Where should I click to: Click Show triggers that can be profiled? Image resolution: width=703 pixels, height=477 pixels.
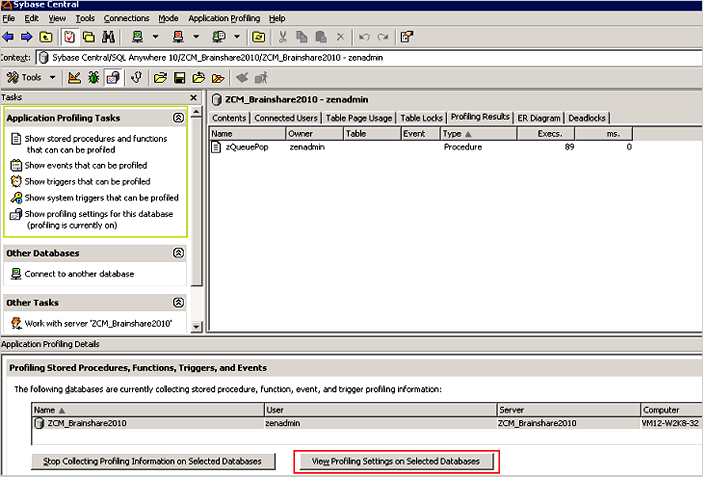[87, 182]
